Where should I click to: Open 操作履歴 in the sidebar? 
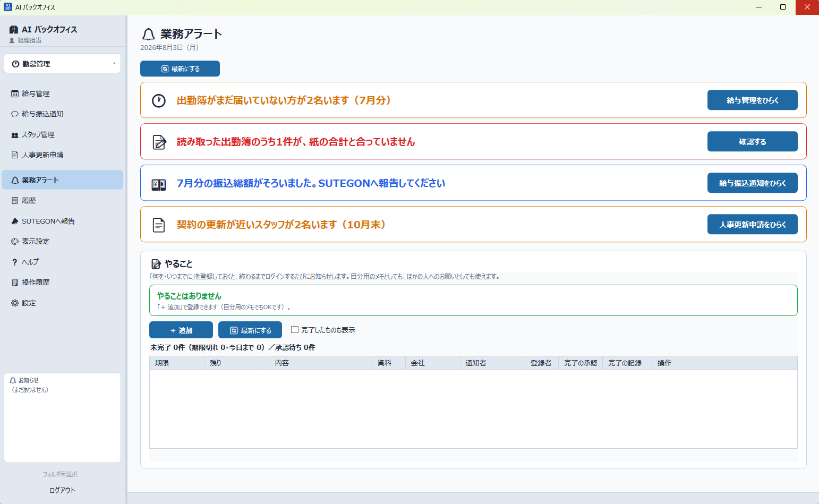(62, 282)
